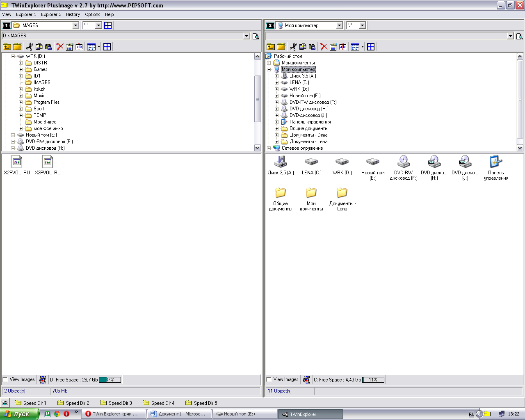The width and height of the screenshot is (525, 420).
Task: Click the Explorer 1 tree scrollbar down arrow
Action: [258, 148]
